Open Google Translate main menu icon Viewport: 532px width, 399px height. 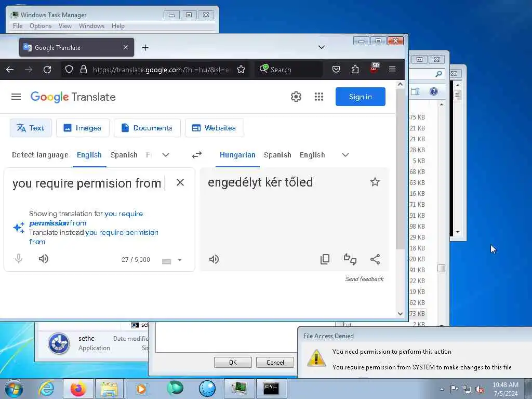(16, 97)
